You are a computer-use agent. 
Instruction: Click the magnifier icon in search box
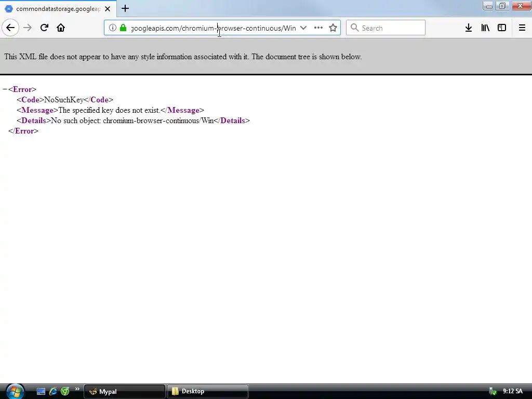click(x=354, y=28)
